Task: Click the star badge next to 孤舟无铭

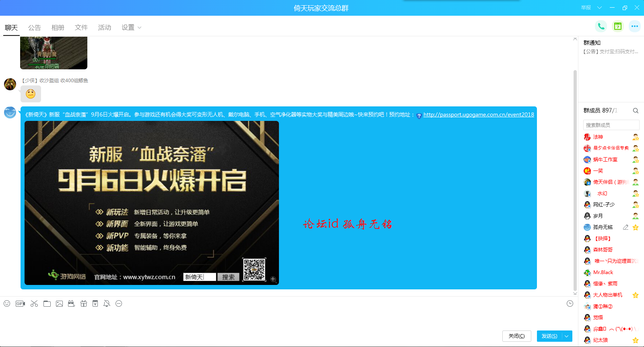Action: pyautogui.click(x=636, y=227)
